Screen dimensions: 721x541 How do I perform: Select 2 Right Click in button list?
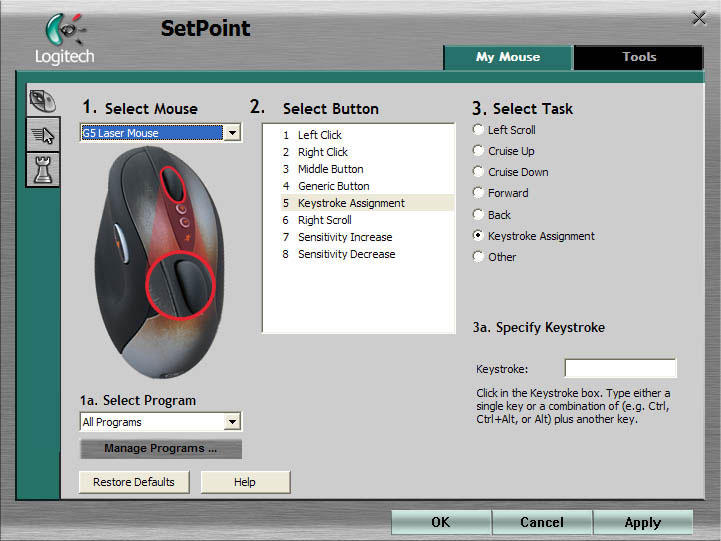click(x=367, y=152)
